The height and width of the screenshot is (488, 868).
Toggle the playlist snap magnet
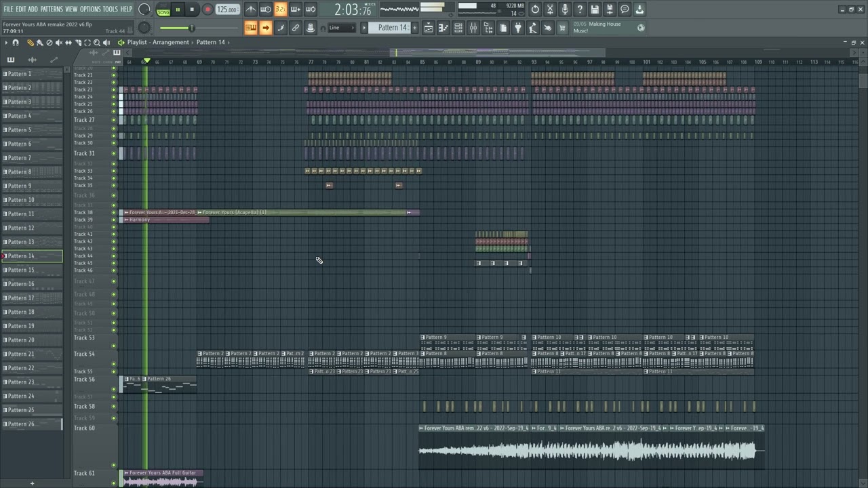(16, 43)
